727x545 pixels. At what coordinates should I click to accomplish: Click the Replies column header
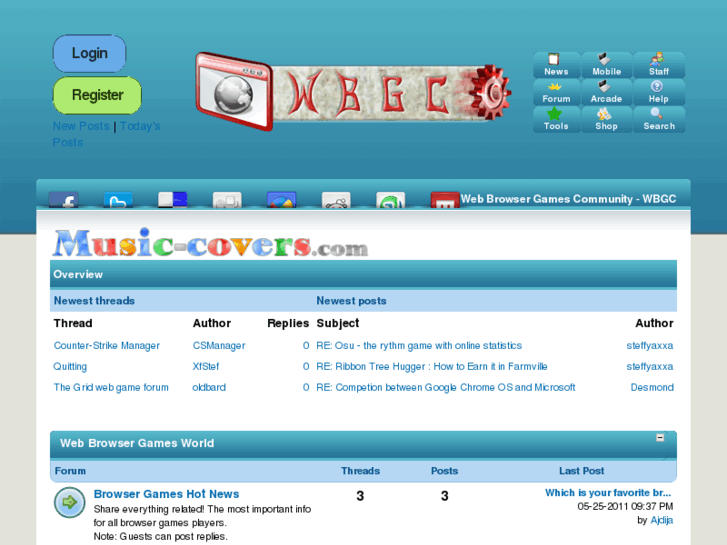(x=288, y=323)
